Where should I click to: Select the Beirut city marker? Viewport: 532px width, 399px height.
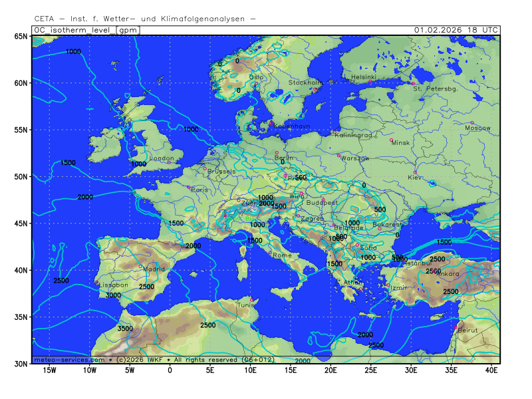[456, 328]
